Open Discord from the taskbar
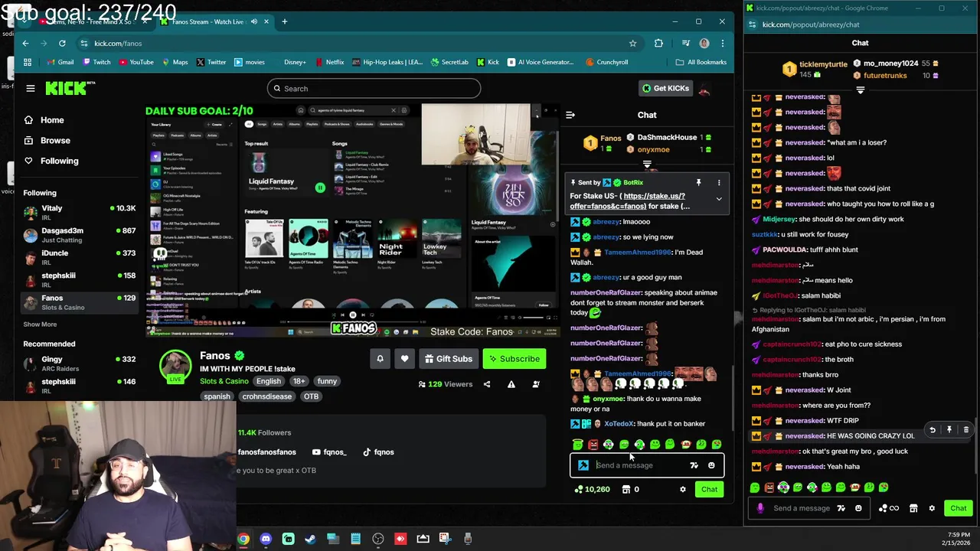Viewport: 980px width, 551px height. point(266,539)
